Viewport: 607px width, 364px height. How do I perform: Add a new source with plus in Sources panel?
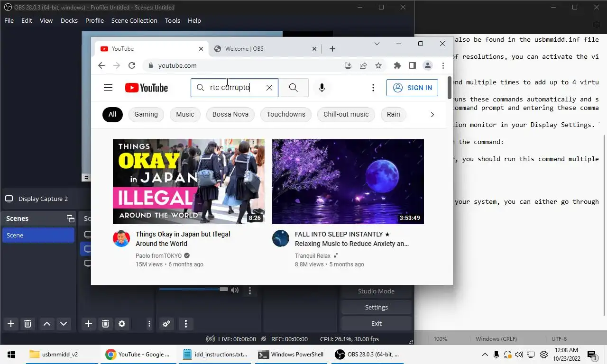pyautogui.click(x=88, y=324)
